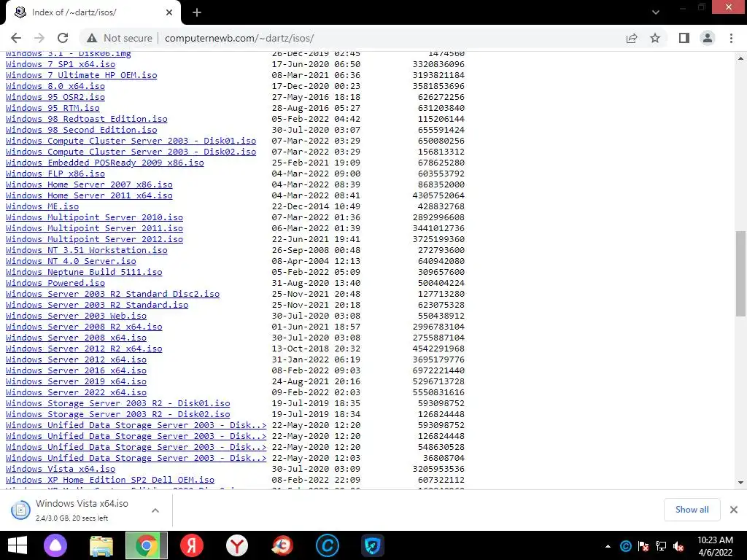Download Windows FLP x86.iso
This screenshot has height=560, width=747.
55,174
